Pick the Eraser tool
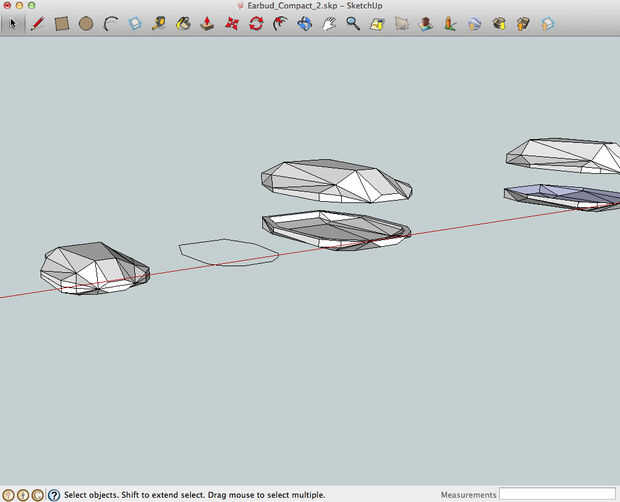The height and width of the screenshot is (502, 620). click(x=134, y=23)
